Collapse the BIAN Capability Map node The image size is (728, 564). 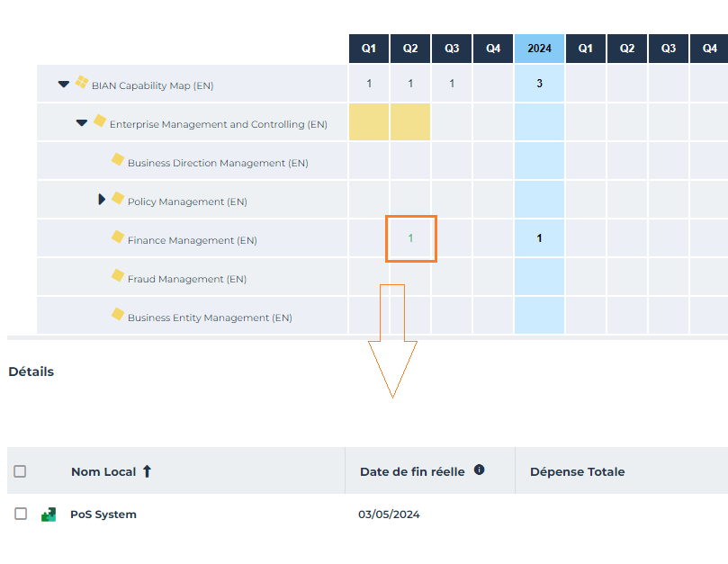coord(63,85)
